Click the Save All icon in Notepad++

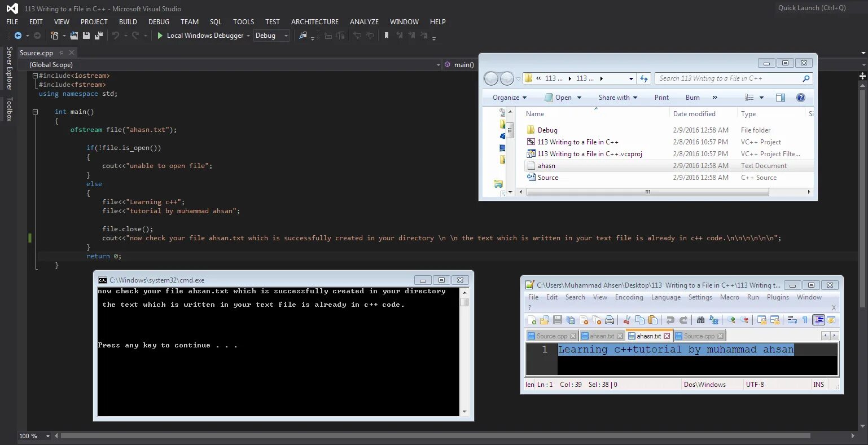(x=571, y=320)
